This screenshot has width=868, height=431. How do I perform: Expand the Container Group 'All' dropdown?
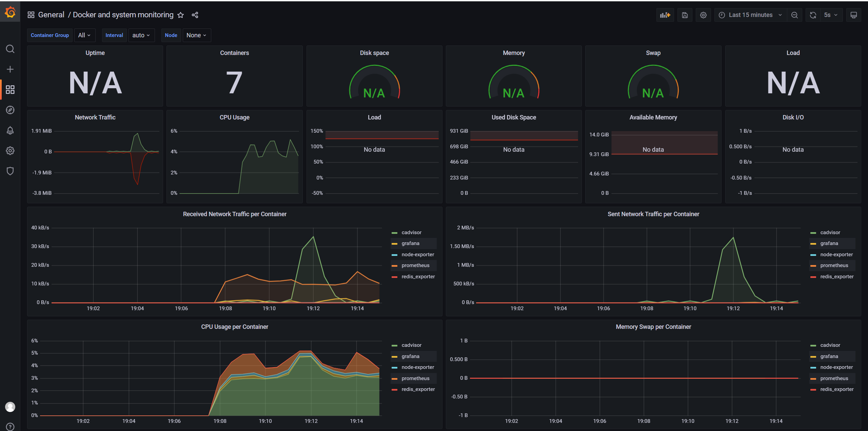84,35
